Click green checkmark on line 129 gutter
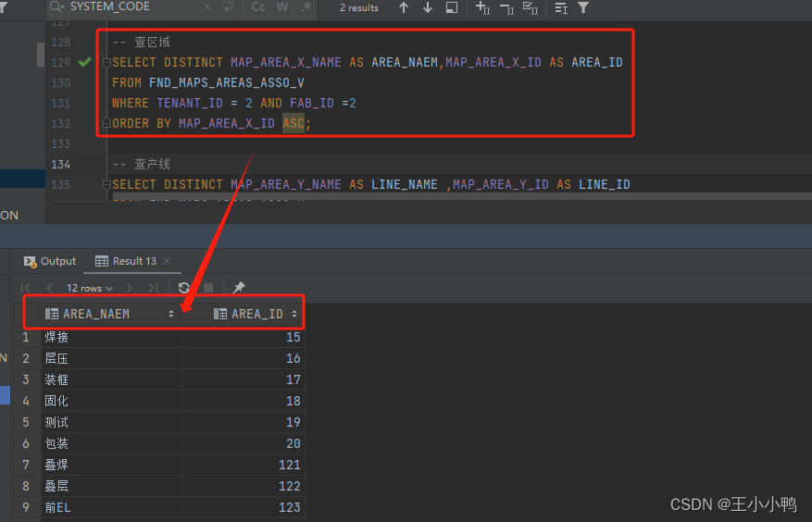 84,62
